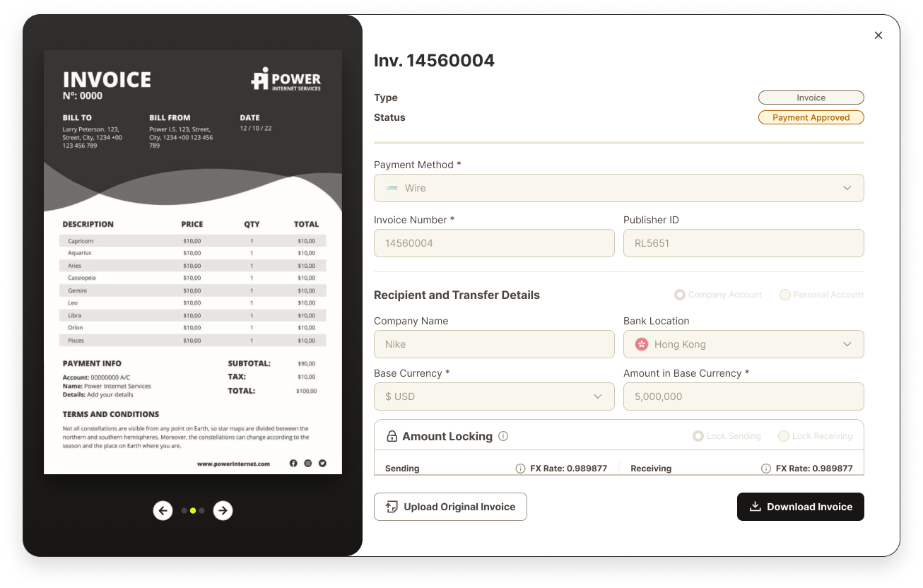This screenshot has width=923, height=588.
Task: Click the Invoice type badge
Action: coord(811,98)
